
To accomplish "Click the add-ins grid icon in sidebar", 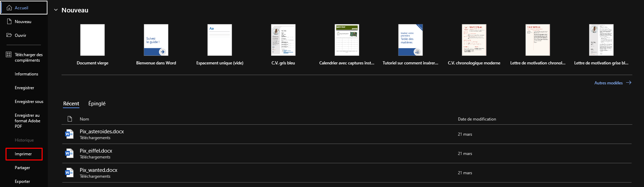I will [9, 54].
